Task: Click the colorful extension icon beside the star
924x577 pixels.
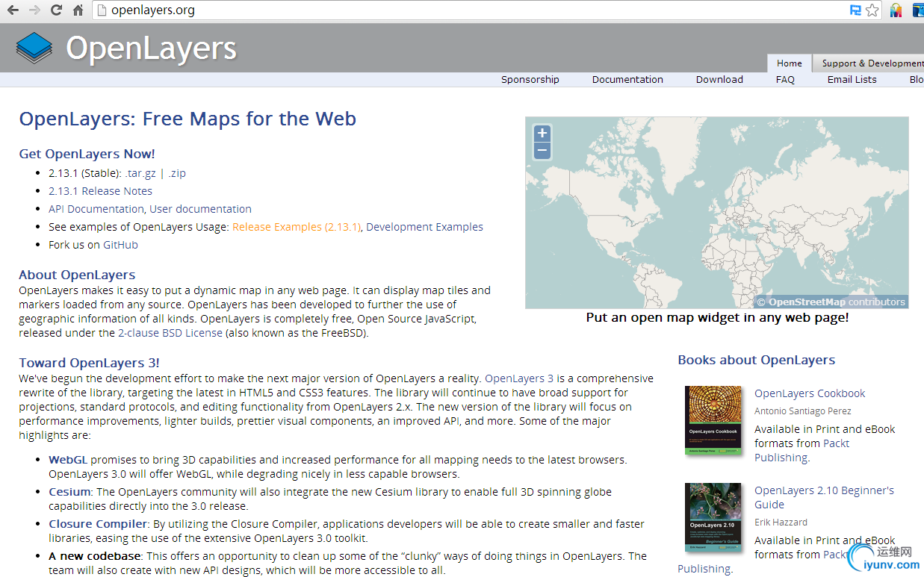Action: pos(896,10)
